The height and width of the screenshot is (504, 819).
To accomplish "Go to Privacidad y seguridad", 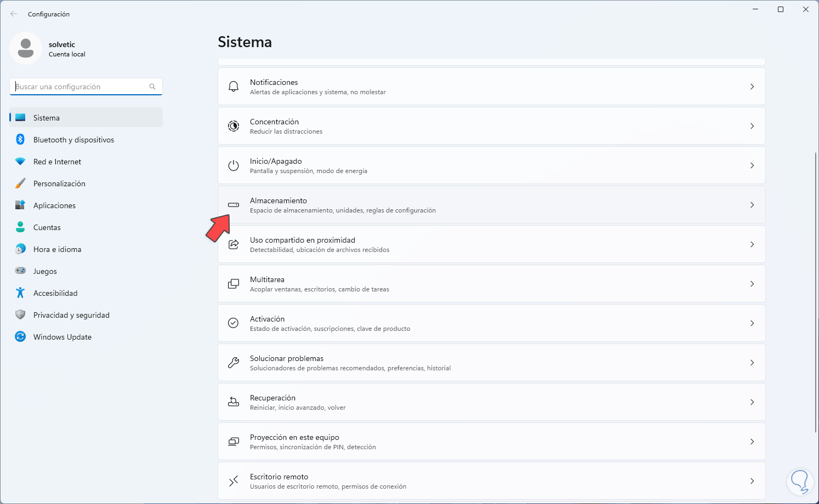I will [71, 315].
